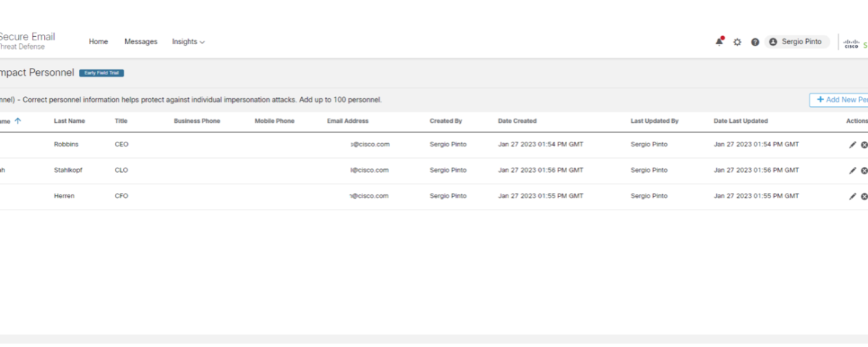
Task: Open the notifications bell icon
Action: coord(719,42)
